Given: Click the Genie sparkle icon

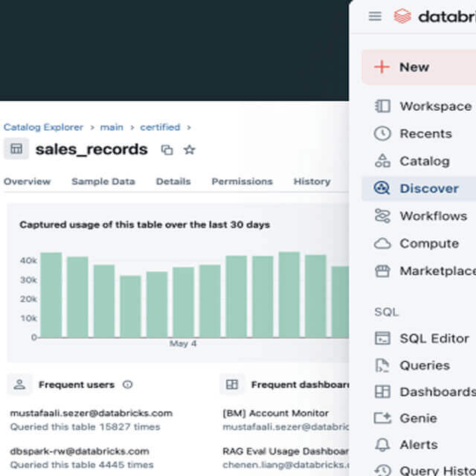Looking at the screenshot, I should pyautogui.click(x=382, y=418).
